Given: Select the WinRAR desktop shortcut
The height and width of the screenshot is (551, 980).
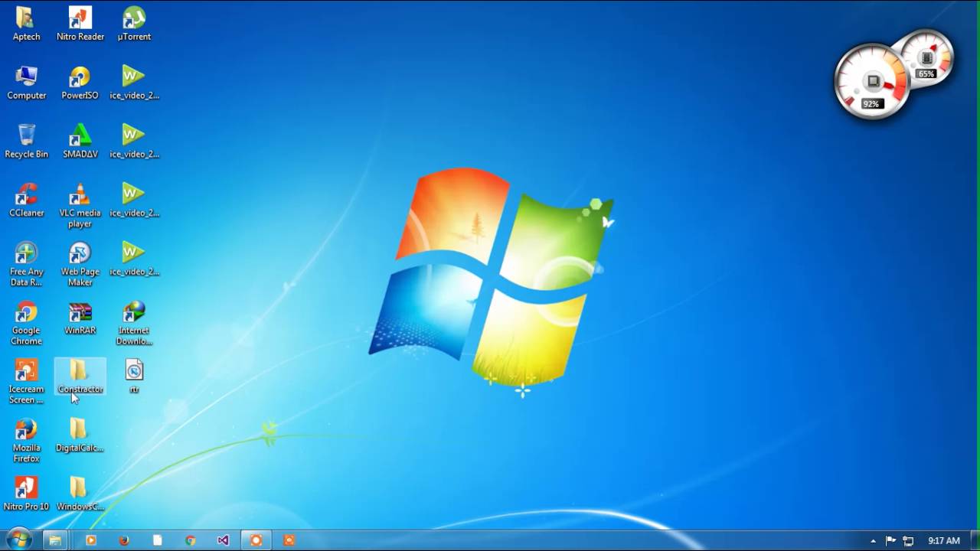Looking at the screenshot, I should (x=80, y=318).
